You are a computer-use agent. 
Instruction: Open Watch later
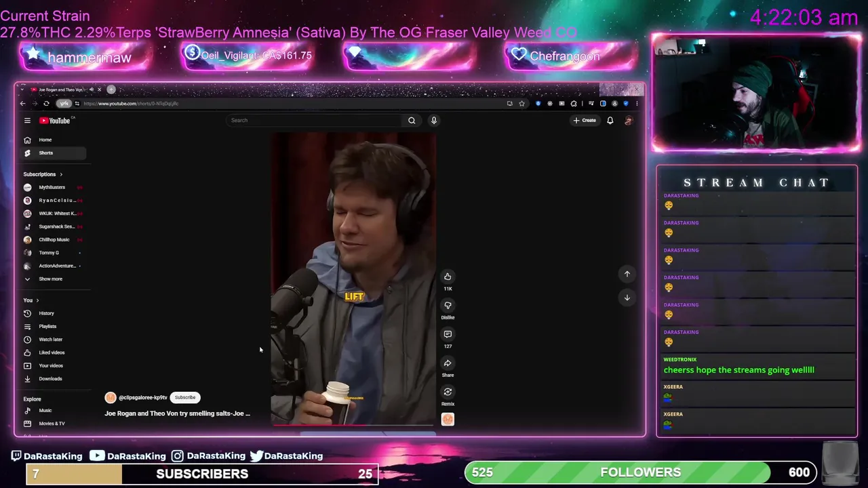[54, 340]
